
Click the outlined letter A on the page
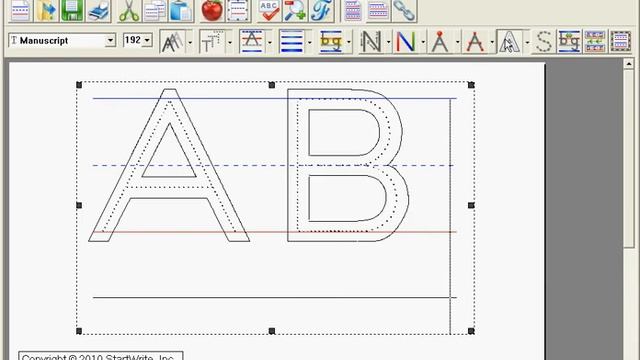169,165
